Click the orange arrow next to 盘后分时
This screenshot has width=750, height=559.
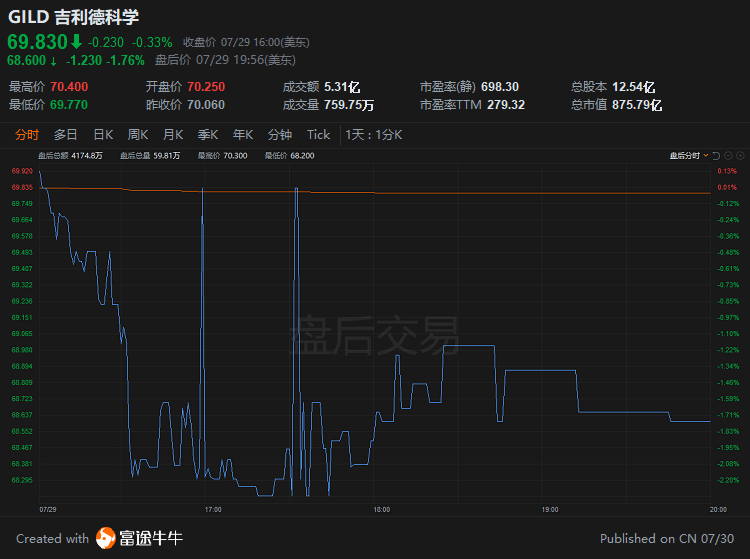(707, 156)
